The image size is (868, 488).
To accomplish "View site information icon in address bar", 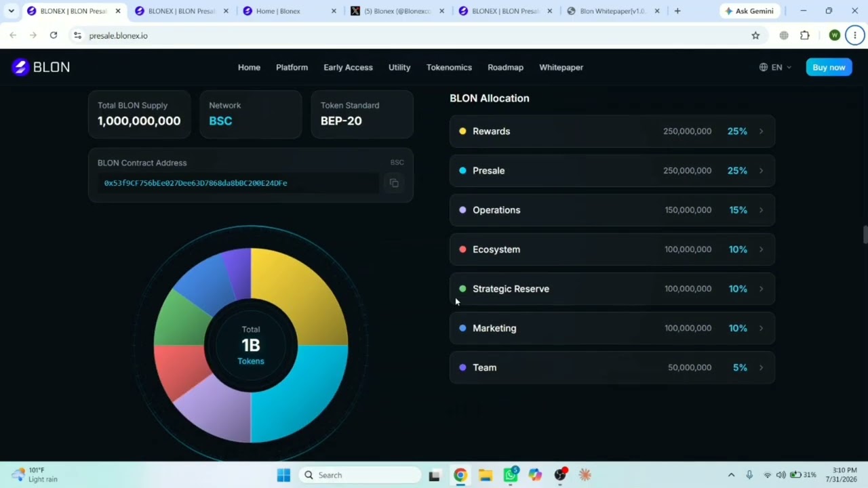I will coord(77,35).
